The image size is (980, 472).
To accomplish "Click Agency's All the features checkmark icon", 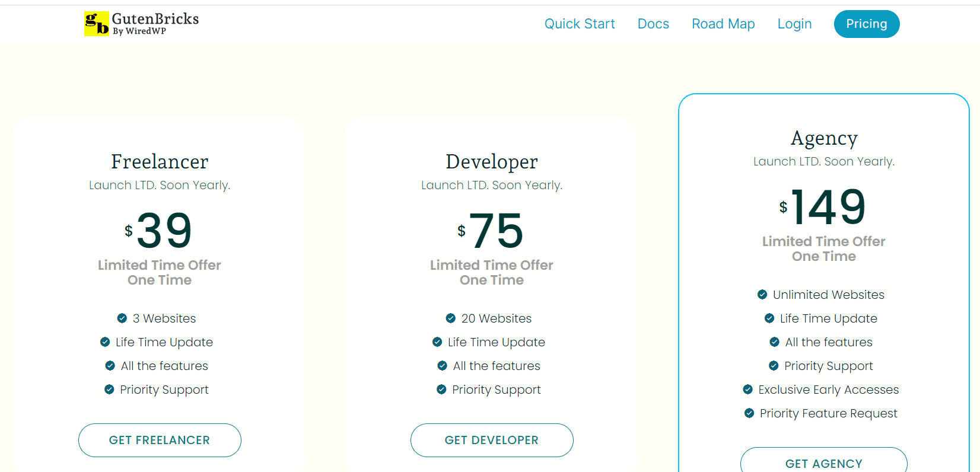I will [x=775, y=342].
